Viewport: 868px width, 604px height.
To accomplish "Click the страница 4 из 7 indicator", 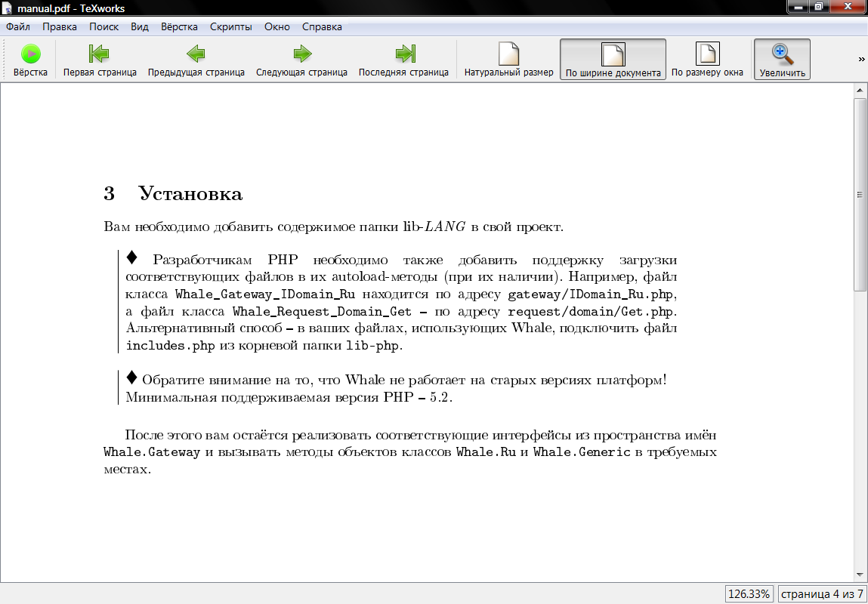I will click(x=821, y=594).
